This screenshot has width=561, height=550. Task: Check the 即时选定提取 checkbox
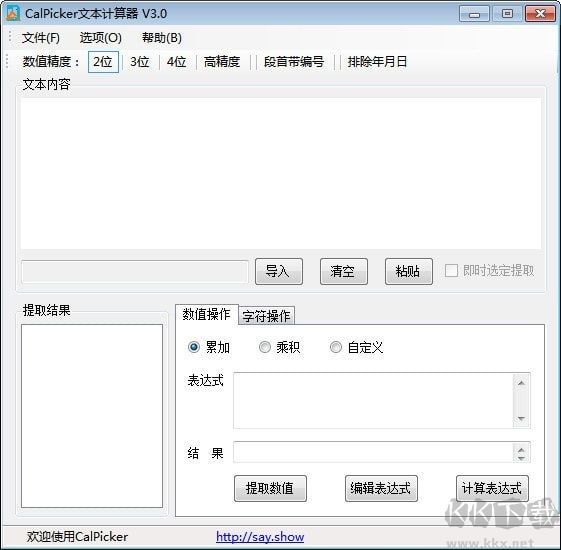point(451,271)
